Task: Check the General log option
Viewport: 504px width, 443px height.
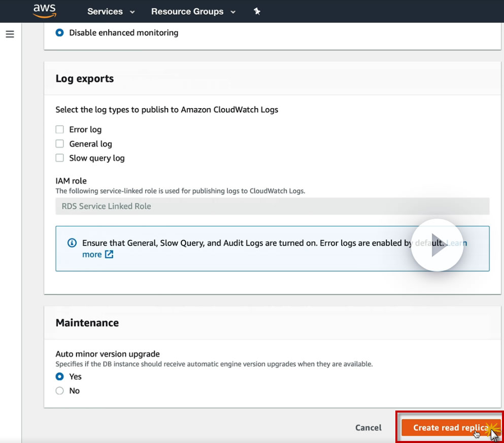Action: coord(60,144)
